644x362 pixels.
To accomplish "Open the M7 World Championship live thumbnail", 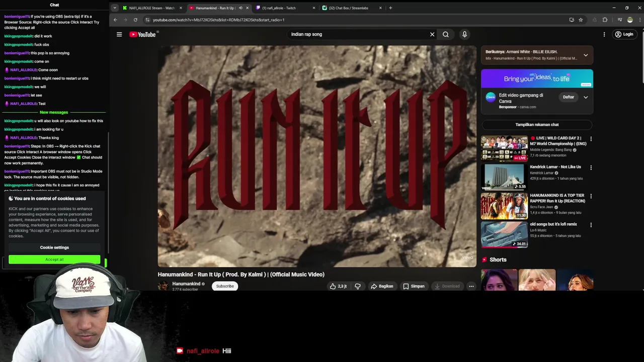I will pyautogui.click(x=504, y=148).
